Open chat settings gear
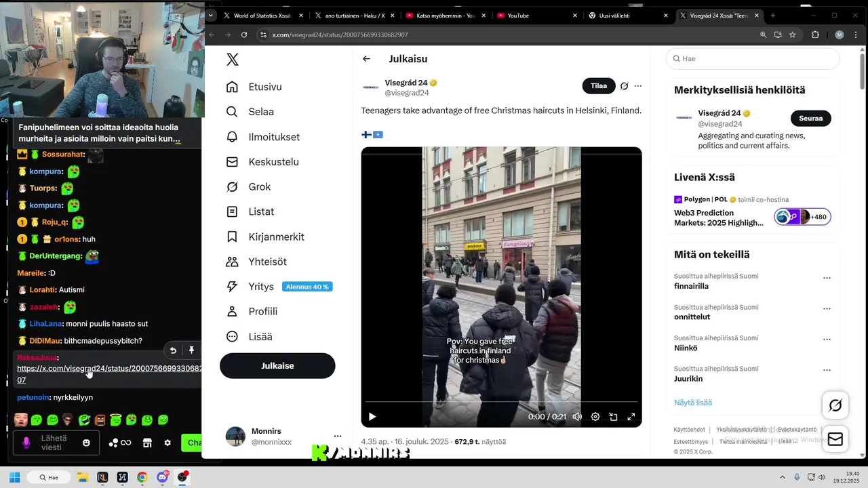Image resolution: width=868 pixels, height=488 pixels. pyautogui.click(x=167, y=443)
